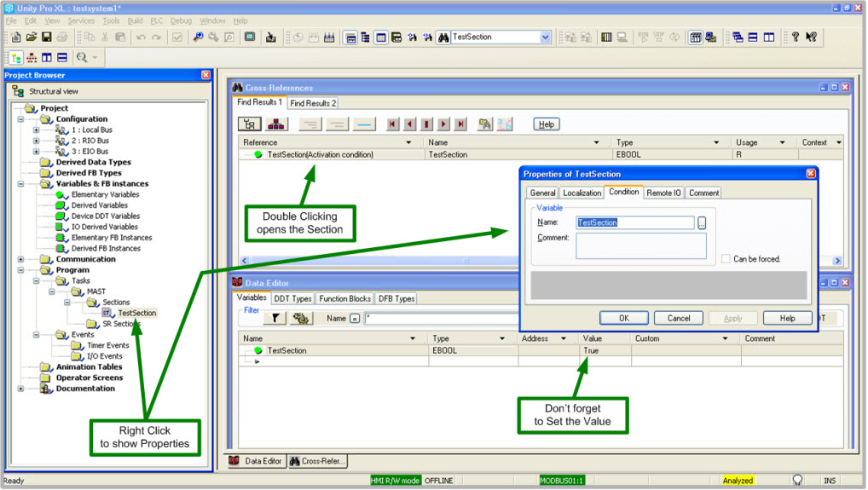
Task: Click the 'True' value cell for TestSection
Action: [605, 350]
